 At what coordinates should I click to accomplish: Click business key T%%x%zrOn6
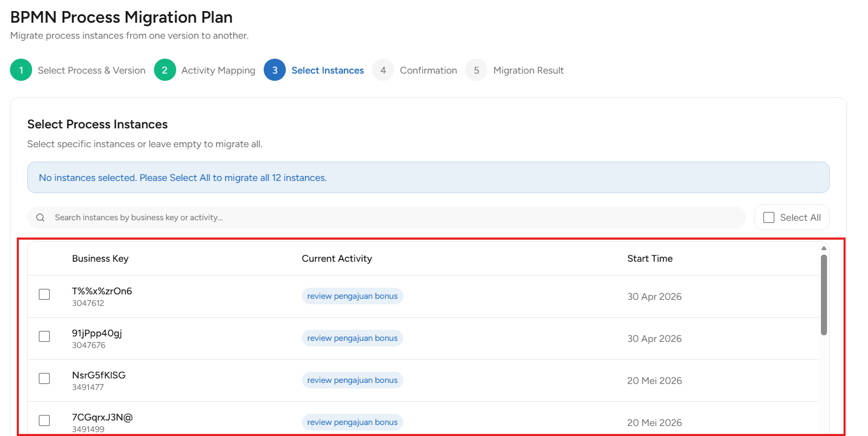click(x=102, y=291)
